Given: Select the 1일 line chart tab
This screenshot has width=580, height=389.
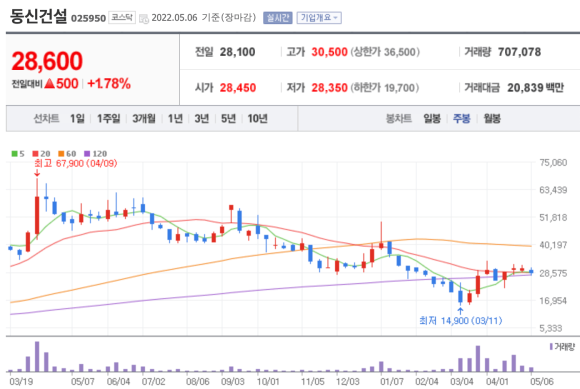Looking at the screenshot, I should pos(77,119).
